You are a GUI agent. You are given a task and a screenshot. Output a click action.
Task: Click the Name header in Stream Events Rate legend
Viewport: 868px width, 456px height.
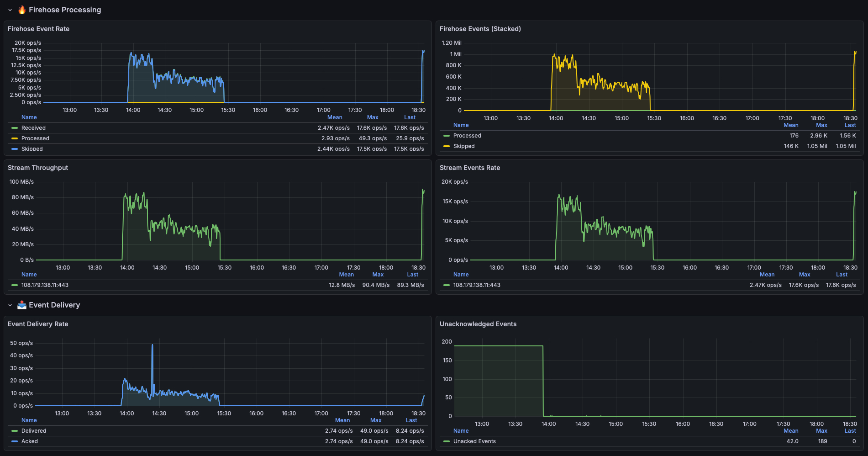(x=461, y=275)
